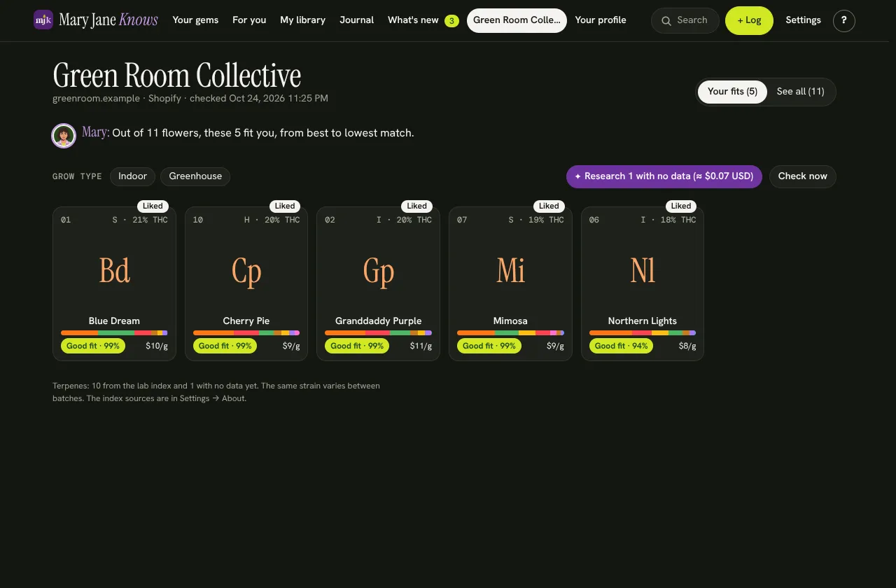Focus the Search field
Image resolution: width=896 pixels, height=588 pixels.
click(x=685, y=20)
